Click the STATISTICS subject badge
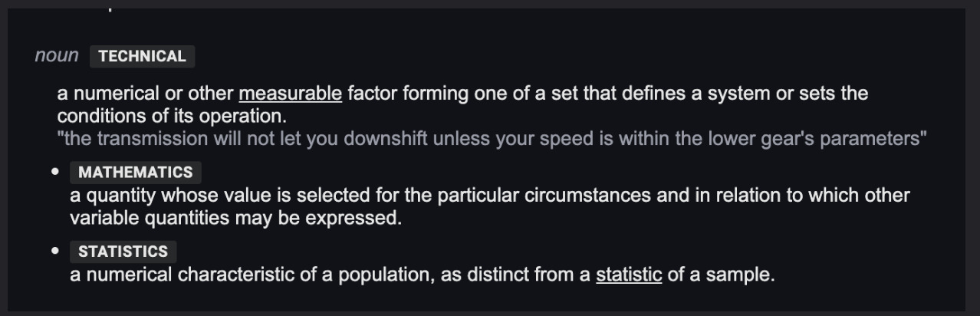Viewport: 980px width, 316px height. point(123,252)
